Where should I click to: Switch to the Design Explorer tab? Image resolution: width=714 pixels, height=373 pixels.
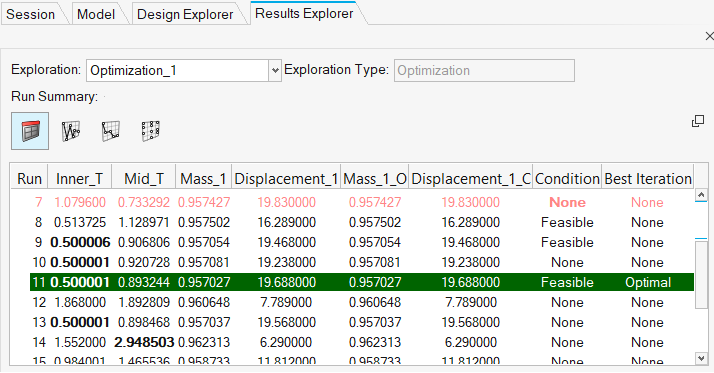[x=185, y=14]
